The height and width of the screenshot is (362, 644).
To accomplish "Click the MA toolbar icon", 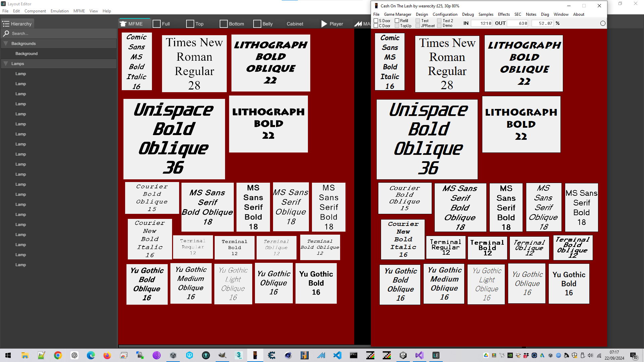I will click(x=358, y=24).
